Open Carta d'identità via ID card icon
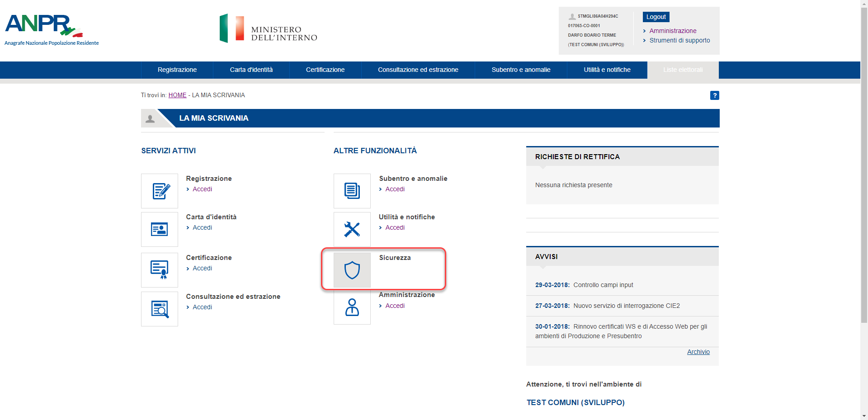Viewport: 868px width, 420px height. [x=159, y=229]
